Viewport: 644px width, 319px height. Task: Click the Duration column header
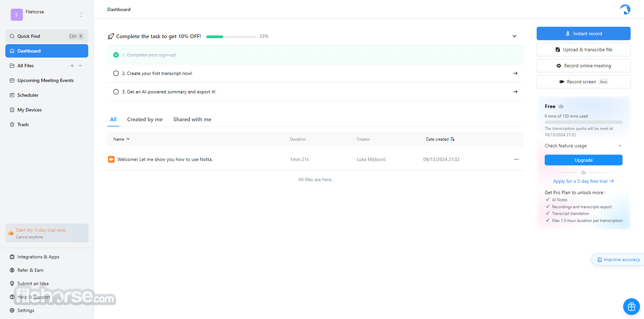pos(298,139)
